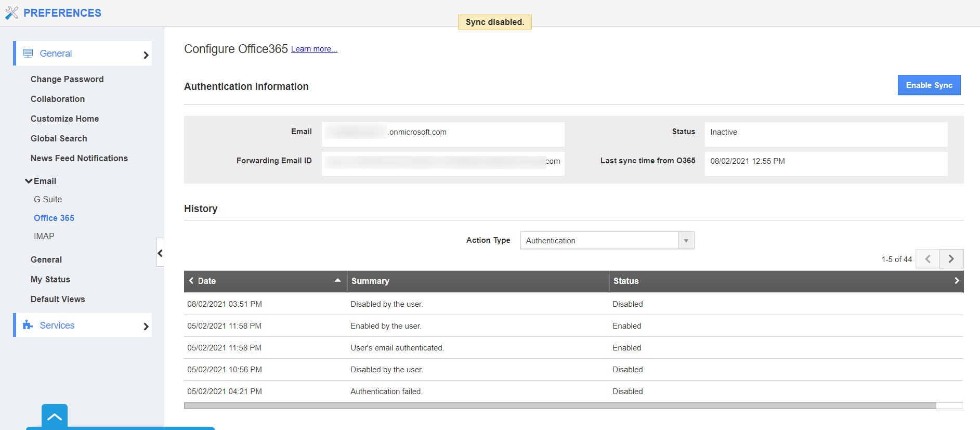Collapse the left sidebar panel arrow

pyautogui.click(x=160, y=253)
